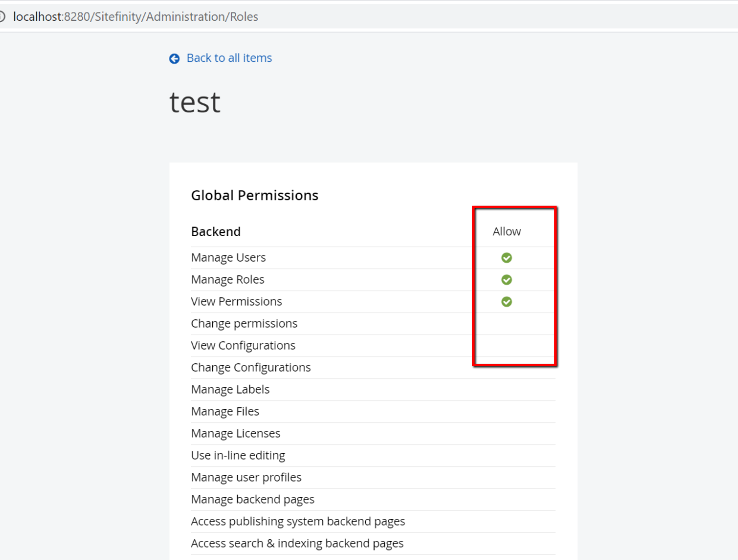
Task: Select the "test" role title
Action: tap(195, 102)
